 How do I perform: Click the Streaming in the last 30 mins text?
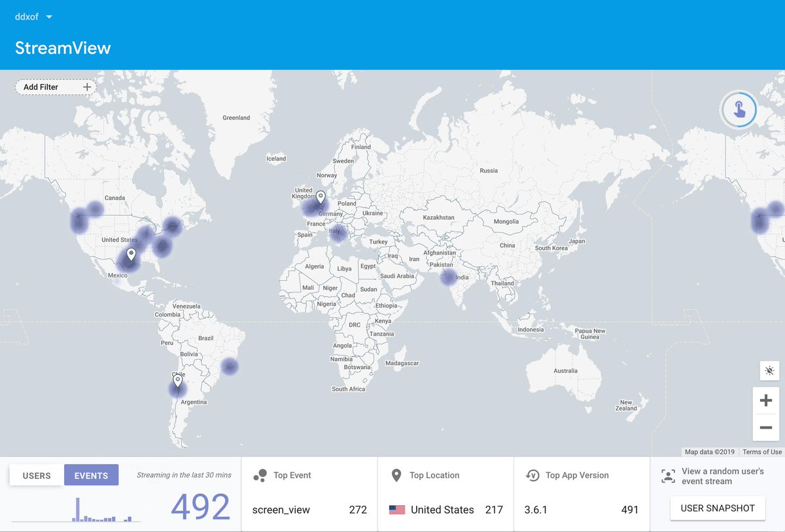click(x=184, y=475)
